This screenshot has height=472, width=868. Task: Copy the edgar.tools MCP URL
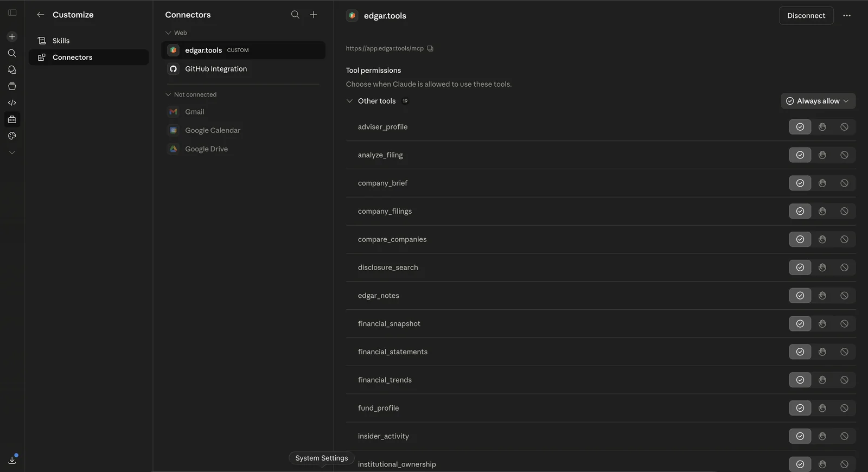click(430, 48)
